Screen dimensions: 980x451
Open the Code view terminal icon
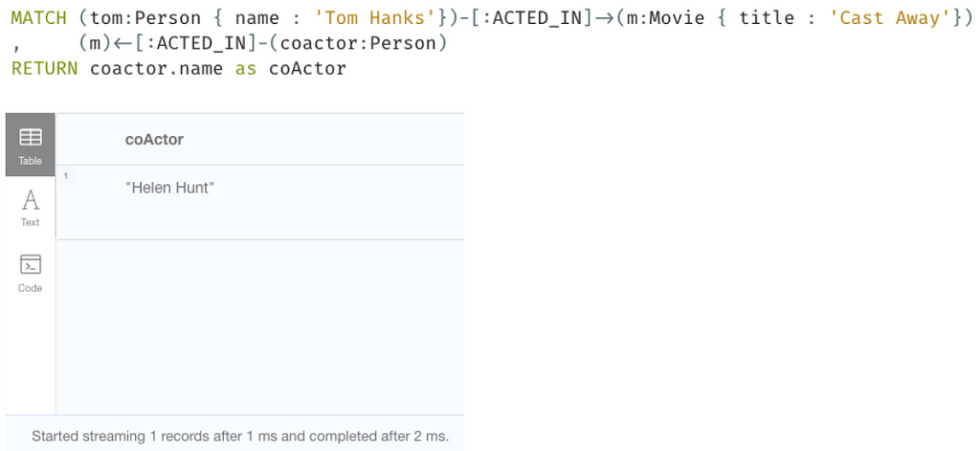point(30,264)
